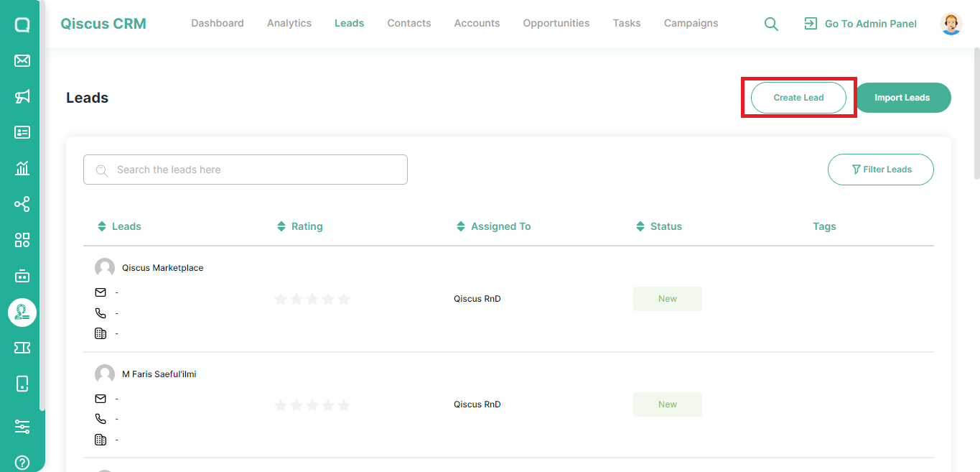Give Qiscus Marketplace a five-star rating
Screen dimensions: 980x472
pyautogui.click(x=344, y=299)
